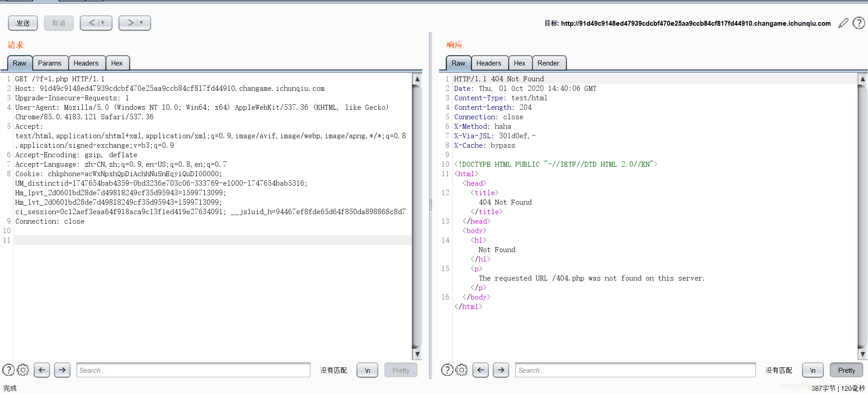This screenshot has width=868, height=394.
Task: Open request search settings gear icon
Action: coord(23,370)
